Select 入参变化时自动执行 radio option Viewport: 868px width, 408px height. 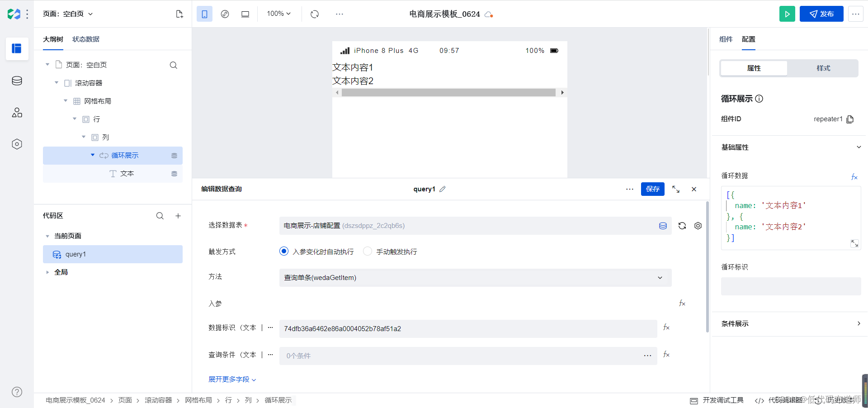[x=284, y=251]
